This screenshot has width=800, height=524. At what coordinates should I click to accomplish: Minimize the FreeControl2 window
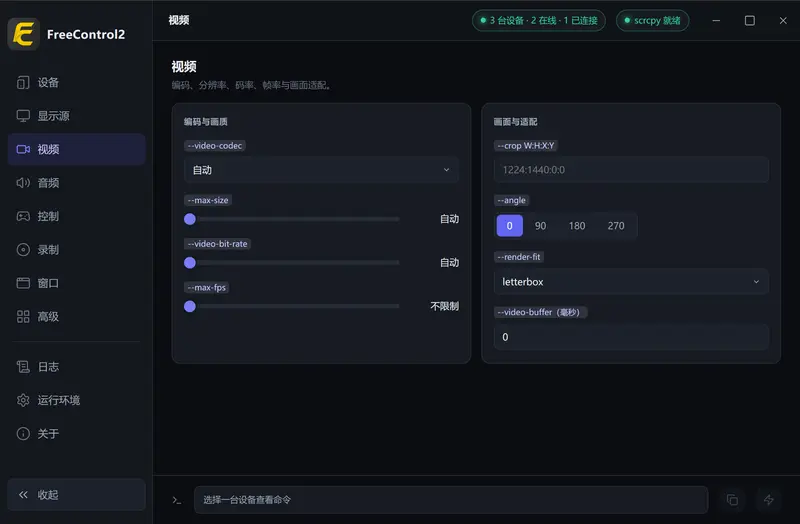coord(716,20)
